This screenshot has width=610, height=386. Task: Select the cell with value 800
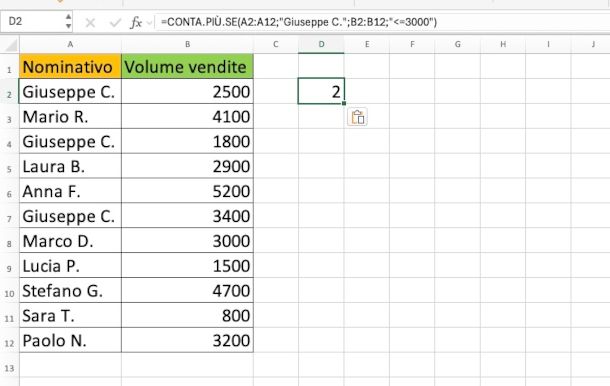[x=188, y=316]
